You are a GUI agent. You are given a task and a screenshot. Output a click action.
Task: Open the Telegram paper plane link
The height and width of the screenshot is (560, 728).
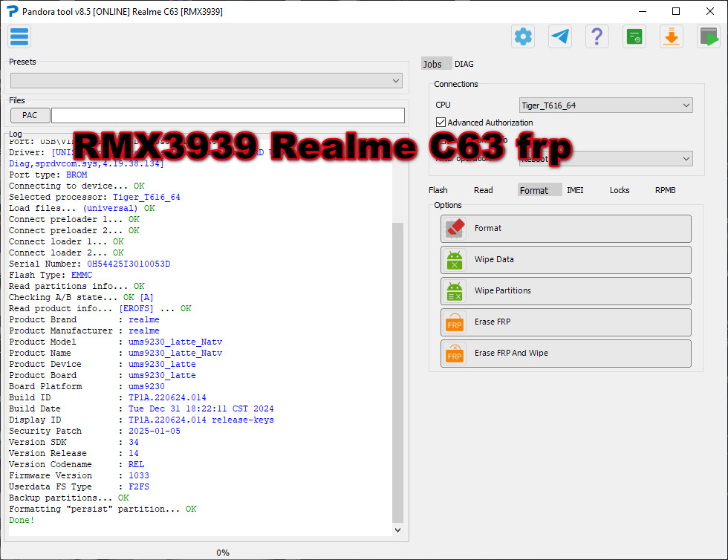tap(560, 36)
